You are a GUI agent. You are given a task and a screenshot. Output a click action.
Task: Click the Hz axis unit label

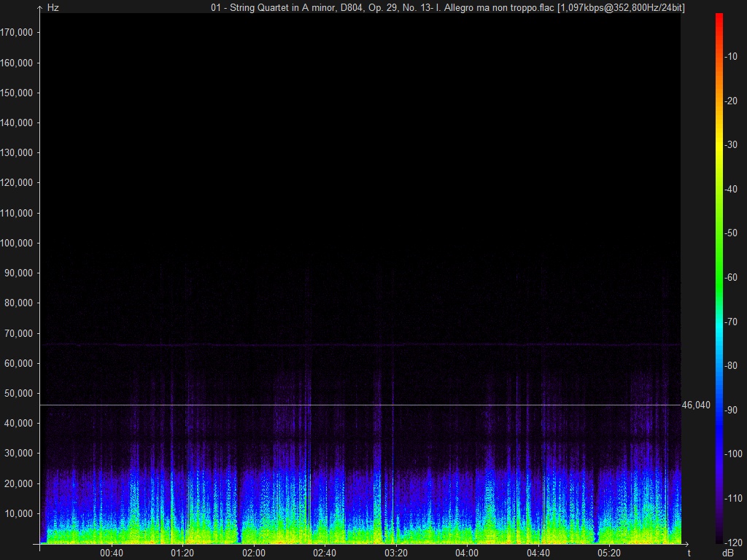(x=53, y=8)
